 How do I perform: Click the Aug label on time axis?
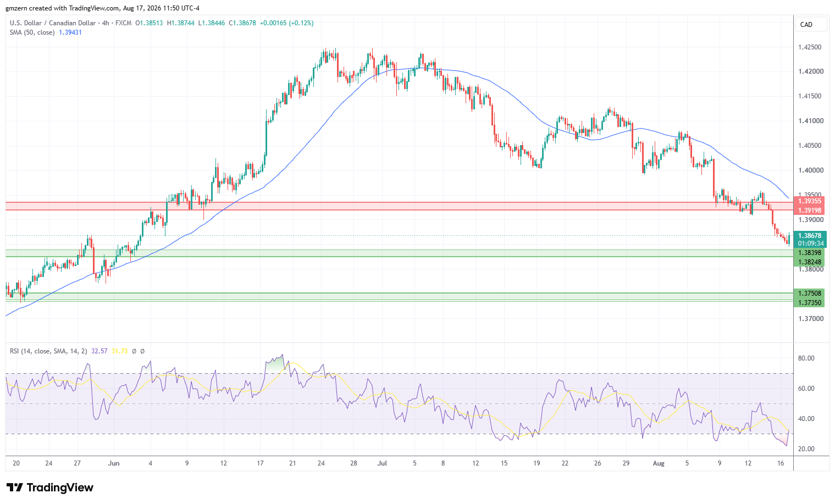[x=659, y=463]
